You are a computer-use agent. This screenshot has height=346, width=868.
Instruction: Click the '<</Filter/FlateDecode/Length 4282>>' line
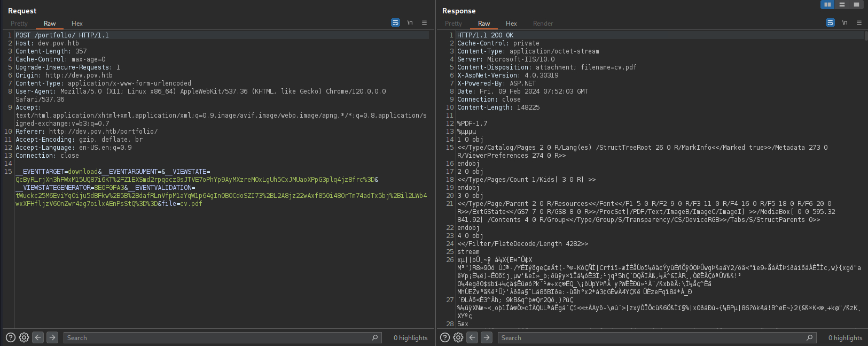click(523, 244)
